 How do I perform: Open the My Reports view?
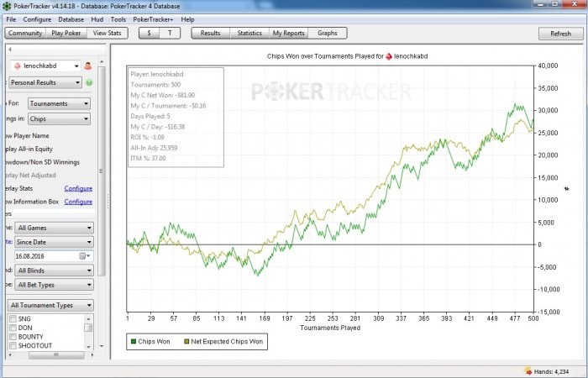tap(288, 33)
